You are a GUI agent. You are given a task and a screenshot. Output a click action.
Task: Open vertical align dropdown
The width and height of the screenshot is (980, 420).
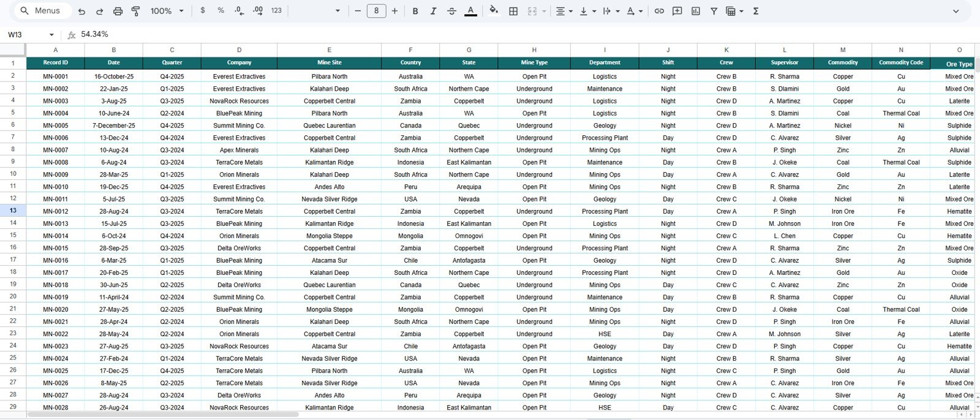[587, 11]
